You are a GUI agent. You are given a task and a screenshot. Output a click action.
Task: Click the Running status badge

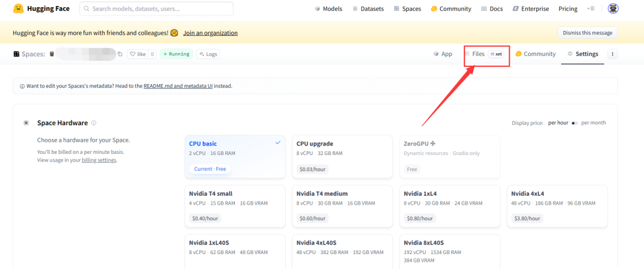(176, 54)
